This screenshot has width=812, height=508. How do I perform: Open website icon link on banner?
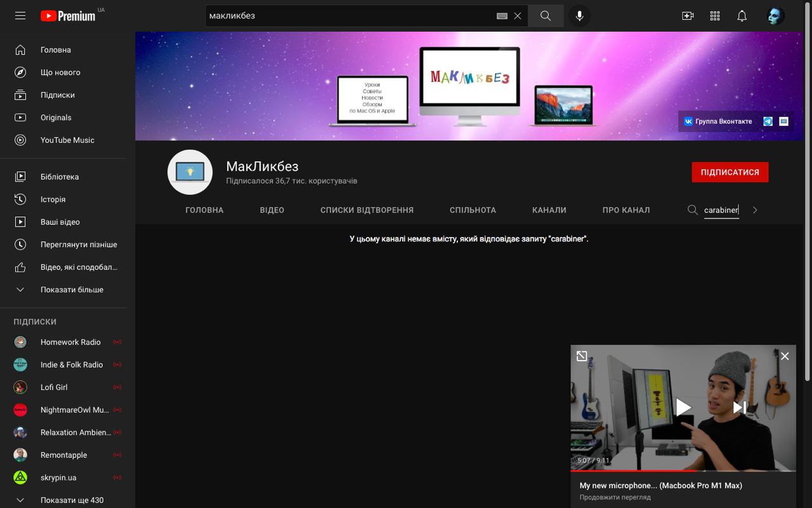pyautogui.click(x=783, y=121)
